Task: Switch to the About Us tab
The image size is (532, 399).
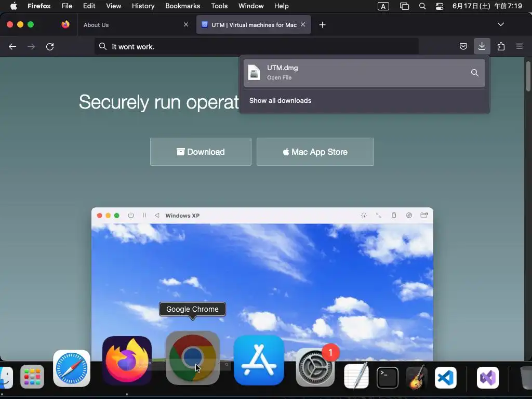Action: click(x=134, y=25)
